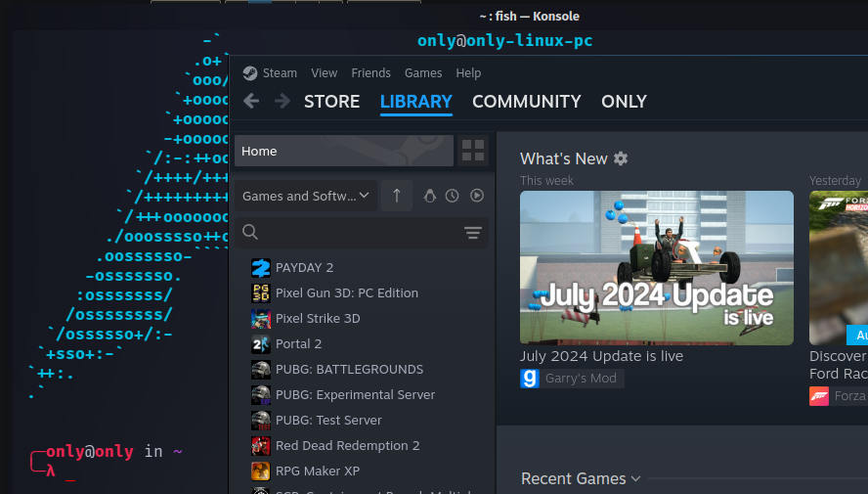The width and height of the screenshot is (868, 494).
Task: Click the PUBG Test Server icon
Action: pyautogui.click(x=261, y=421)
